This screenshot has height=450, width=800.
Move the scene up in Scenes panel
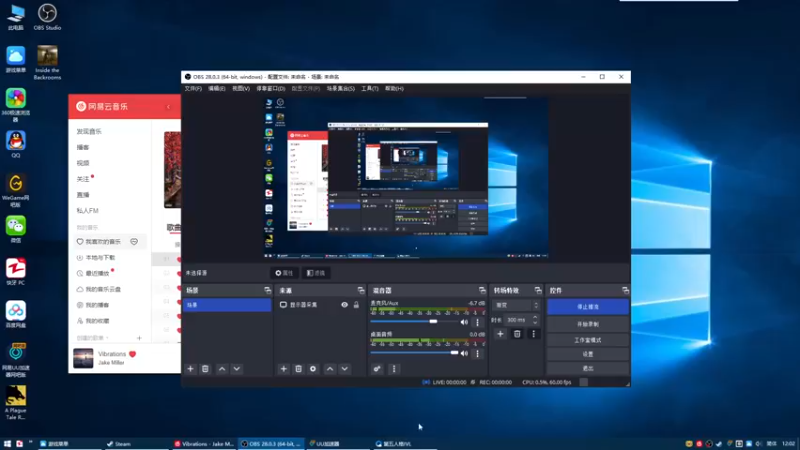click(222, 369)
